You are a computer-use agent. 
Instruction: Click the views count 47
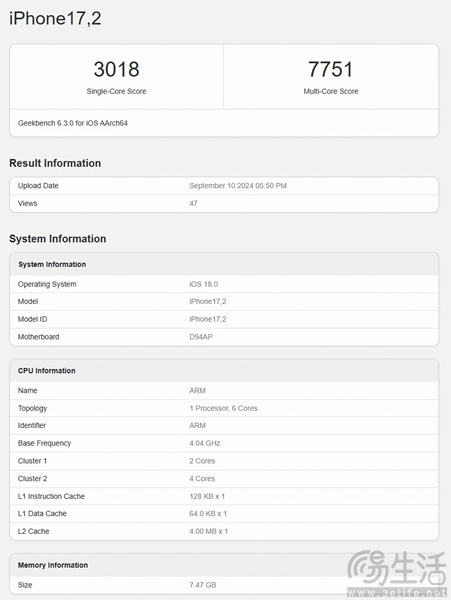pyautogui.click(x=193, y=203)
